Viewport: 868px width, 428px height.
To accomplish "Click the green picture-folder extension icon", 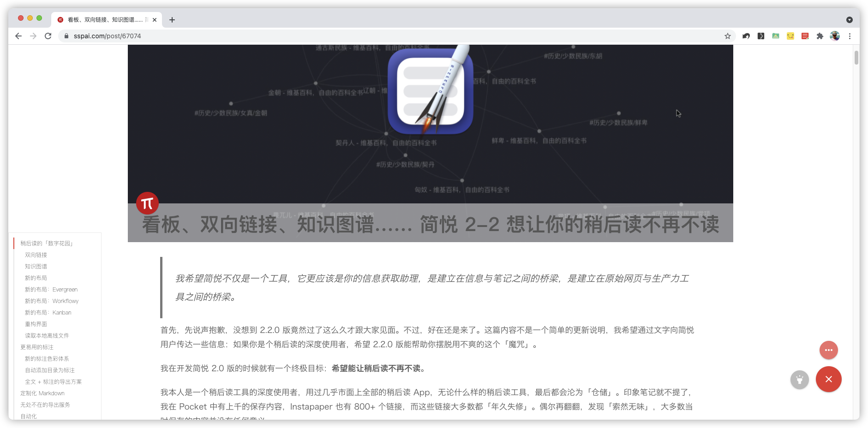I will (776, 36).
